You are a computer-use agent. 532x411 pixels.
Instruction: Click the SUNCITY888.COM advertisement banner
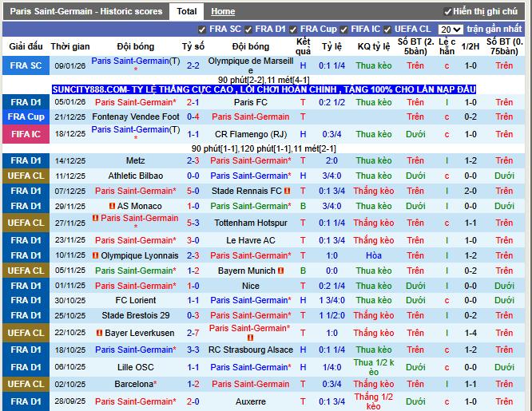[264, 89]
